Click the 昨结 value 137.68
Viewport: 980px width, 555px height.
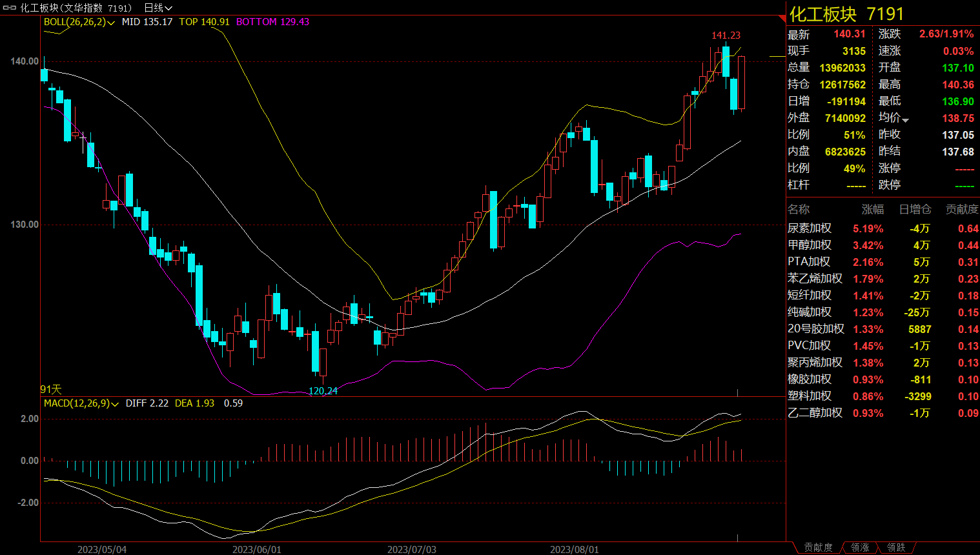pyautogui.click(x=958, y=152)
